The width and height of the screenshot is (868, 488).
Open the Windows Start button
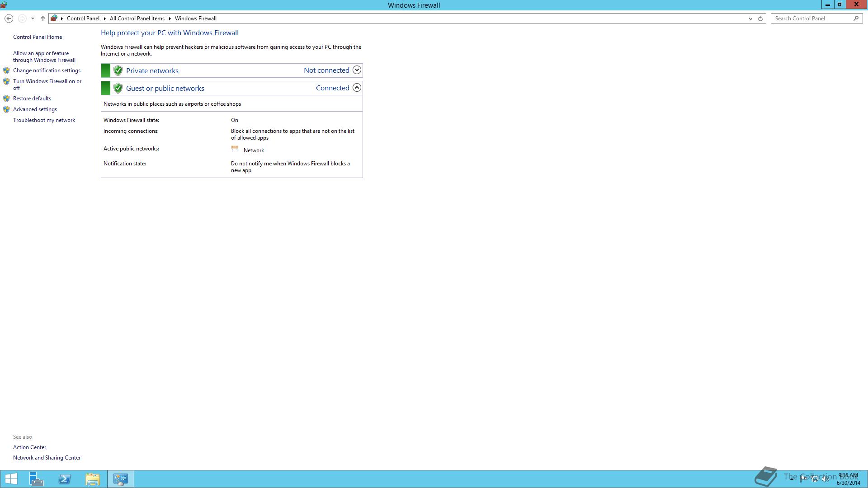tap(11, 479)
